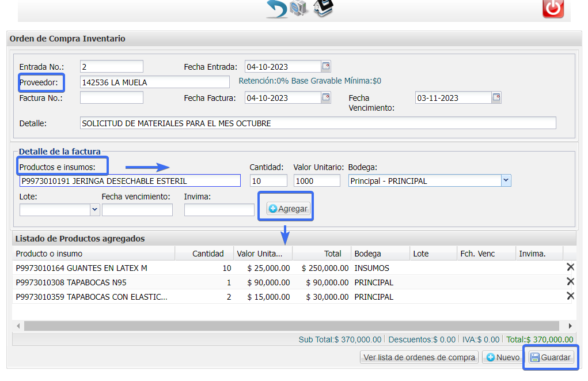The width and height of the screenshot is (588, 381).
Task: Click the Fecha Entrada date field
Action: (x=283, y=66)
